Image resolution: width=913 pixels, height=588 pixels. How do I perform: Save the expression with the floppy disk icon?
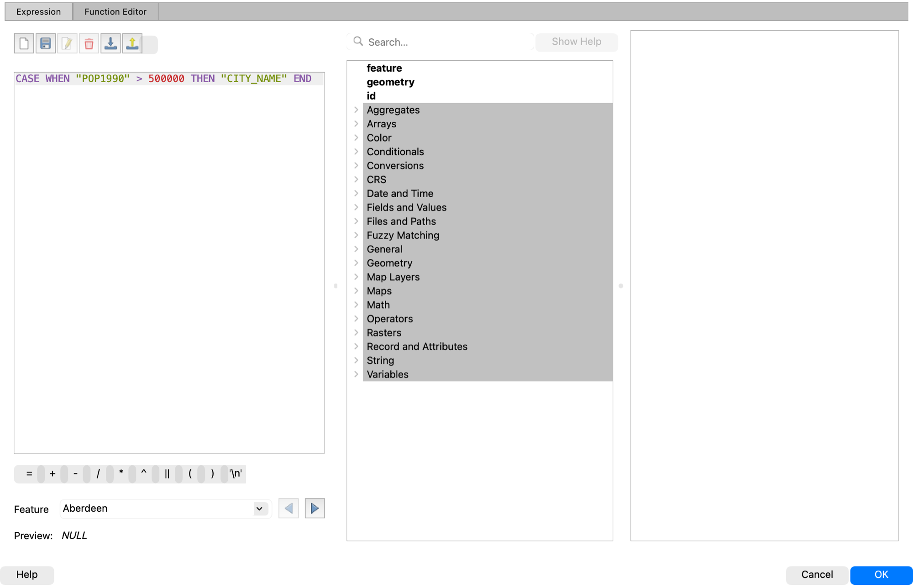46,44
